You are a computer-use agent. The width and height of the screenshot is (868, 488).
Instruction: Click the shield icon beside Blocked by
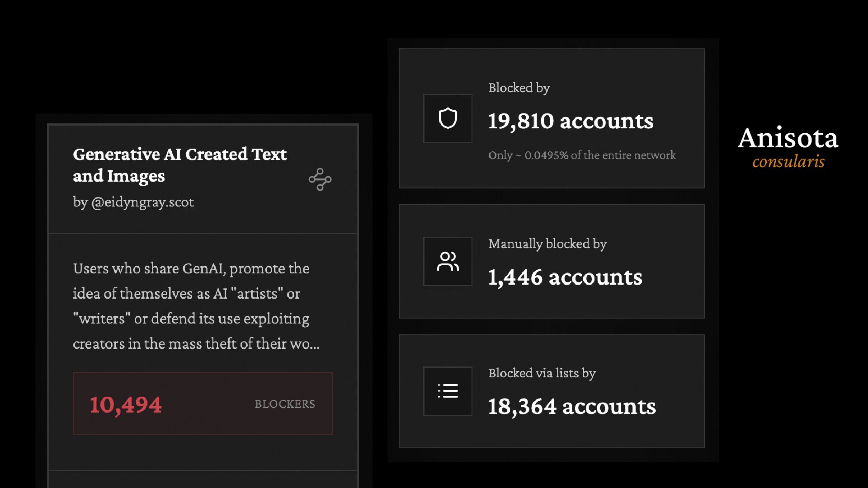coord(448,118)
